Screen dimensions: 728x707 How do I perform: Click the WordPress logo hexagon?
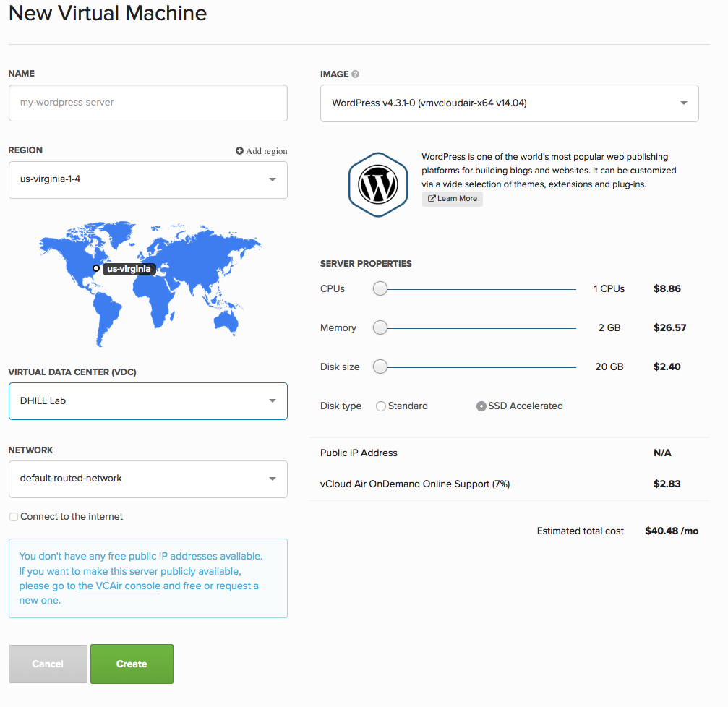[378, 184]
